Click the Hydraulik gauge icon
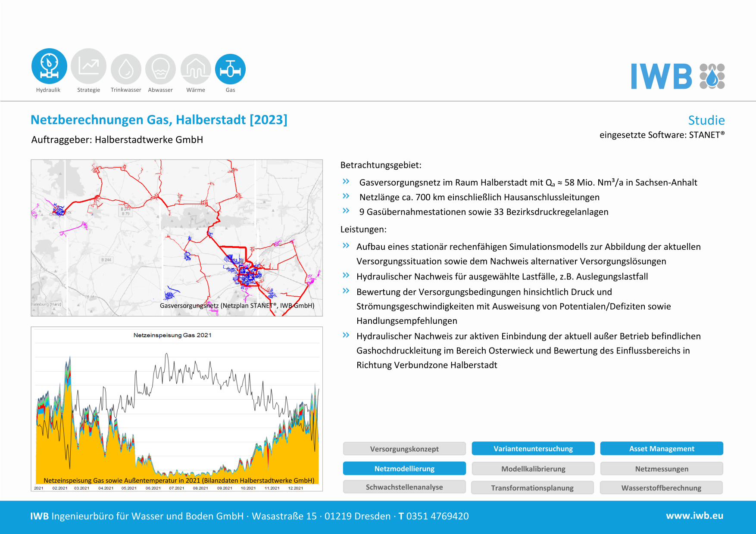Screen dimensions: 756x534 tap(49, 66)
